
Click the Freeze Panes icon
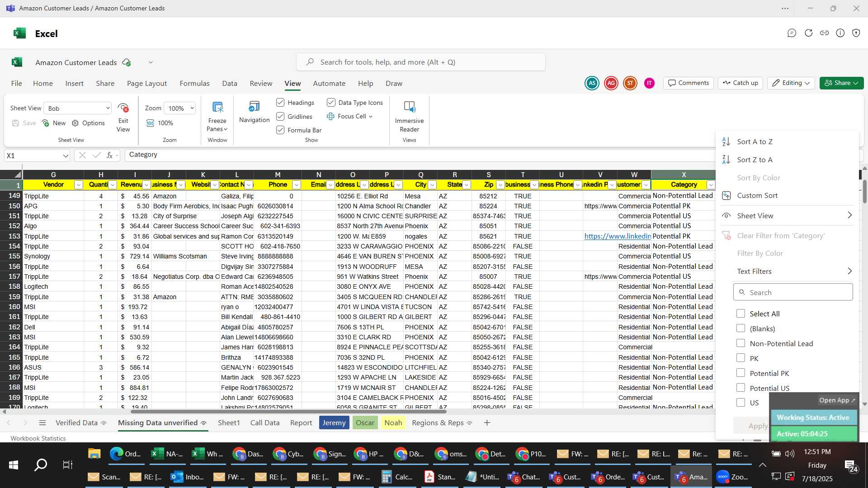(217, 107)
